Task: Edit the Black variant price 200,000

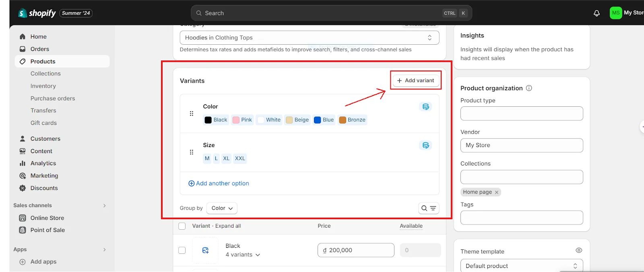Action: [356, 250]
